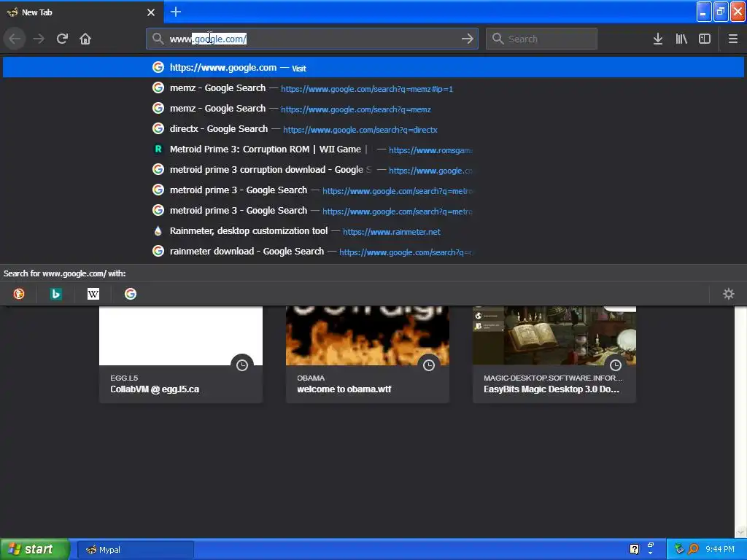Open search settings gear
This screenshot has height=560, width=747.
point(729,294)
